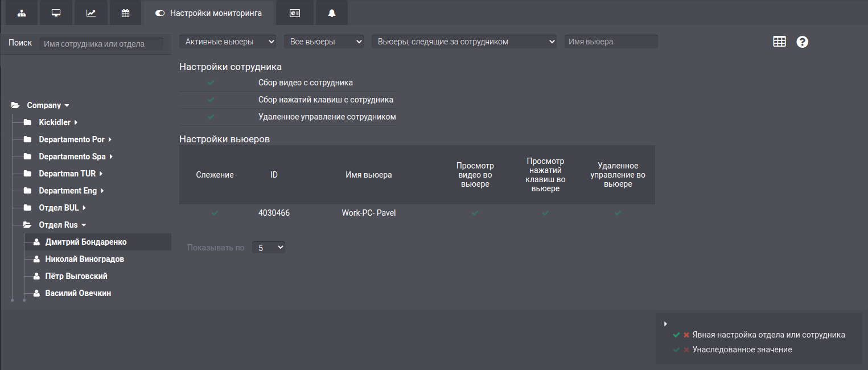Open the 'Вьюеры, следящие за сотрудником' dropdown
This screenshot has width=868, height=370.
click(x=464, y=42)
